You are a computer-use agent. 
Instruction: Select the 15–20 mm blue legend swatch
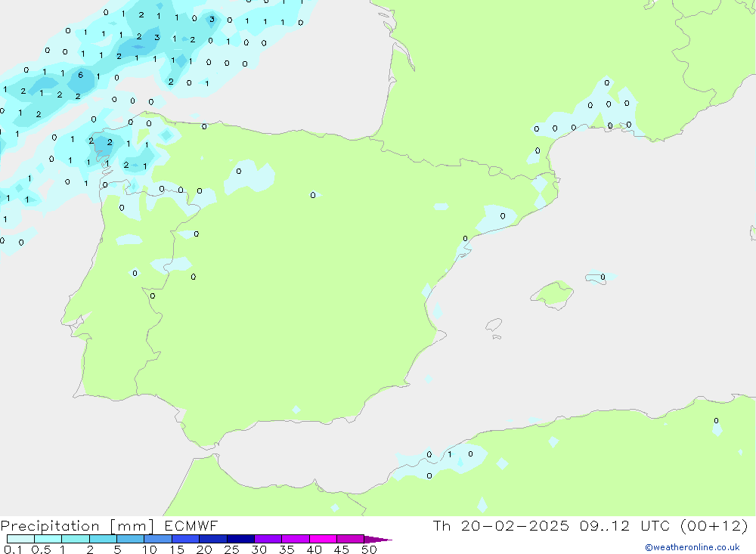pyautogui.click(x=185, y=539)
